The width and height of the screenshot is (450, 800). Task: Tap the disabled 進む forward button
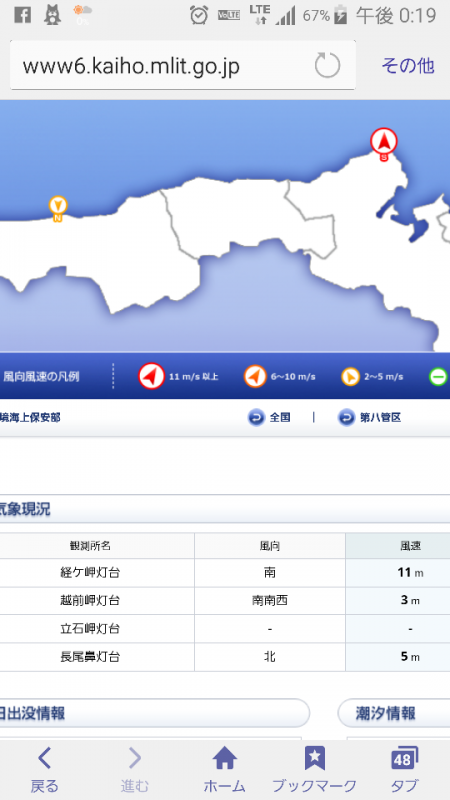click(135, 769)
